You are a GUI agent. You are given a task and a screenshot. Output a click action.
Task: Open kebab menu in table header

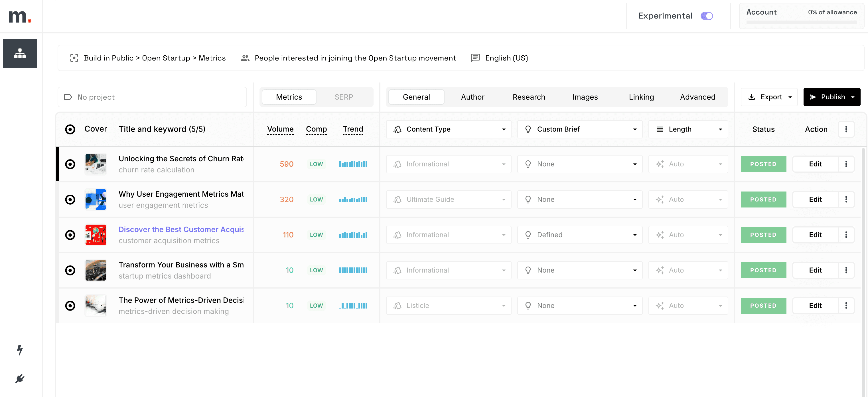coord(846,129)
